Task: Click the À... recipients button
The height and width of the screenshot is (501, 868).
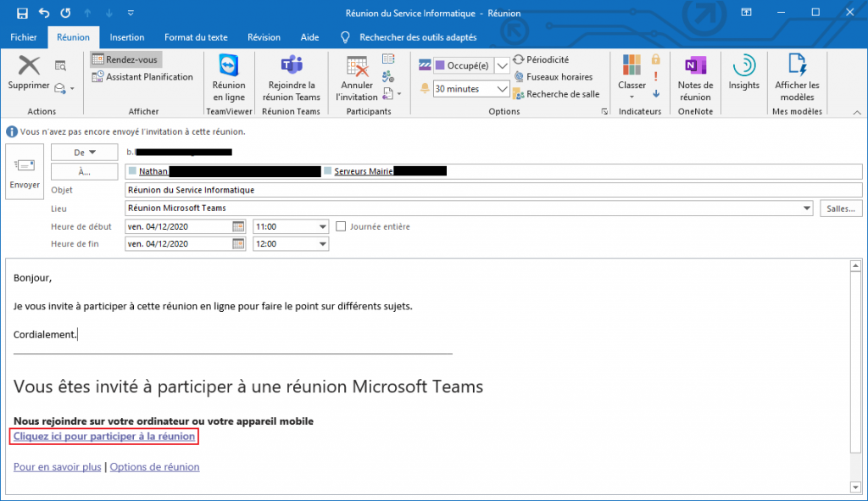Action: [x=84, y=171]
